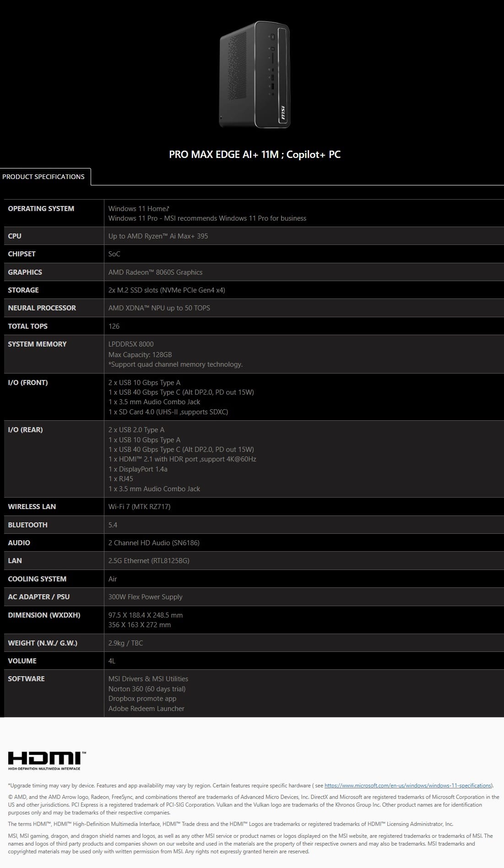The width and height of the screenshot is (504, 868).
Task: Click the Windows 11 specifications link
Action: 408,785
